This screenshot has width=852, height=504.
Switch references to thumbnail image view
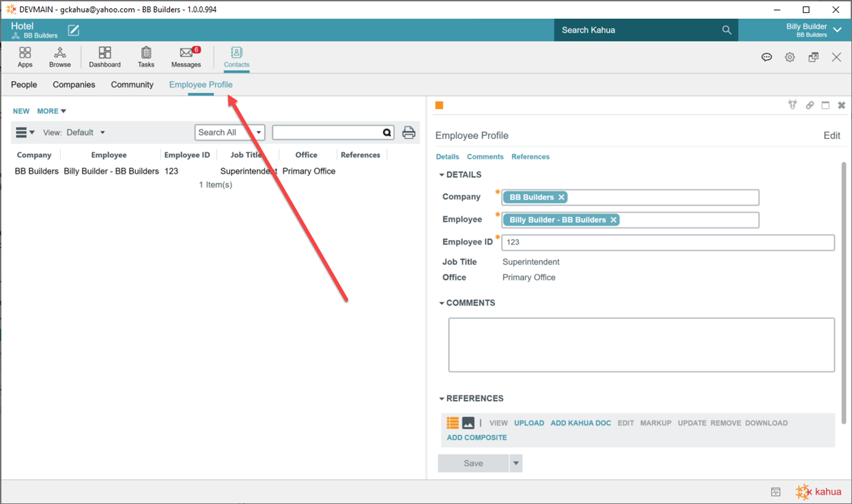click(x=468, y=423)
